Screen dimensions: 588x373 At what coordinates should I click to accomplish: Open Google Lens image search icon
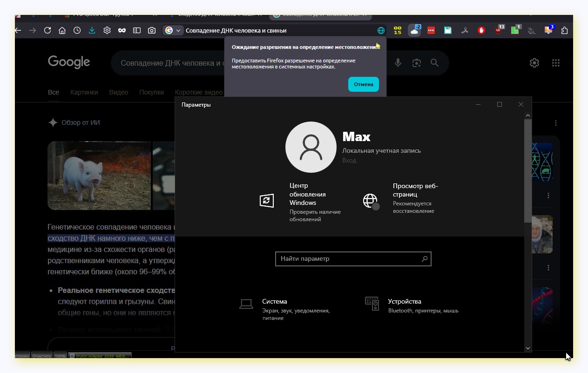tap(416, 63)
